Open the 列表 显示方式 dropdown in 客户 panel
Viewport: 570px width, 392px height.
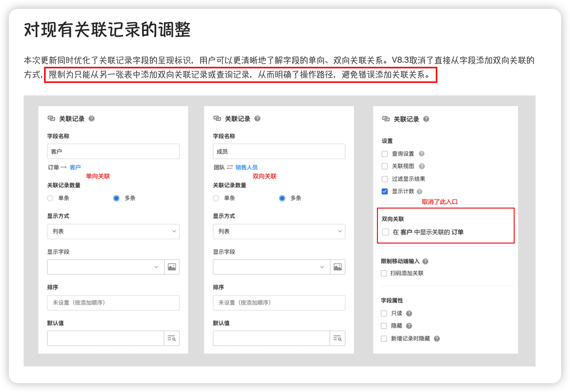coord(113,231)
